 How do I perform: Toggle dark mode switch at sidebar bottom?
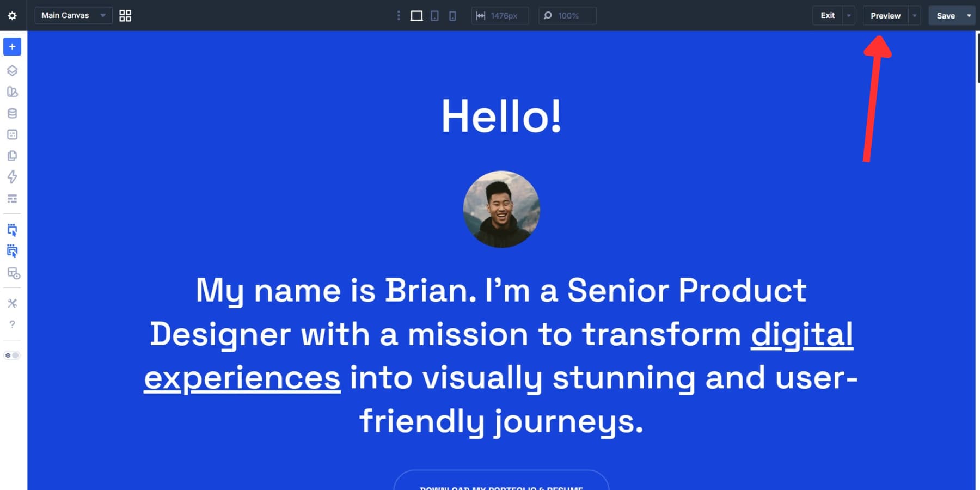[x=11, y=355]
